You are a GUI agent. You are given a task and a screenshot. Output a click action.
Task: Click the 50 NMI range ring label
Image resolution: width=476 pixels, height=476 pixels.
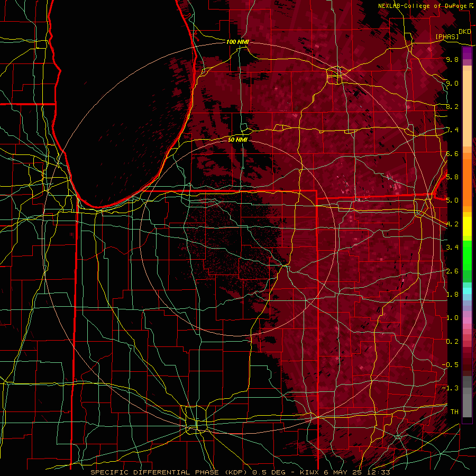(237, 140)
